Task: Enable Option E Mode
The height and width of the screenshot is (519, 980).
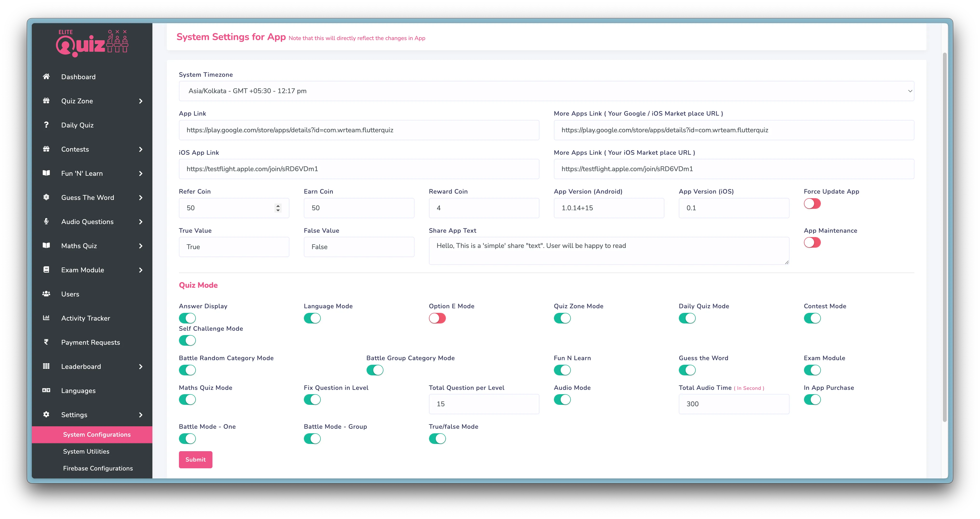Action: click(x=437, y=318)
